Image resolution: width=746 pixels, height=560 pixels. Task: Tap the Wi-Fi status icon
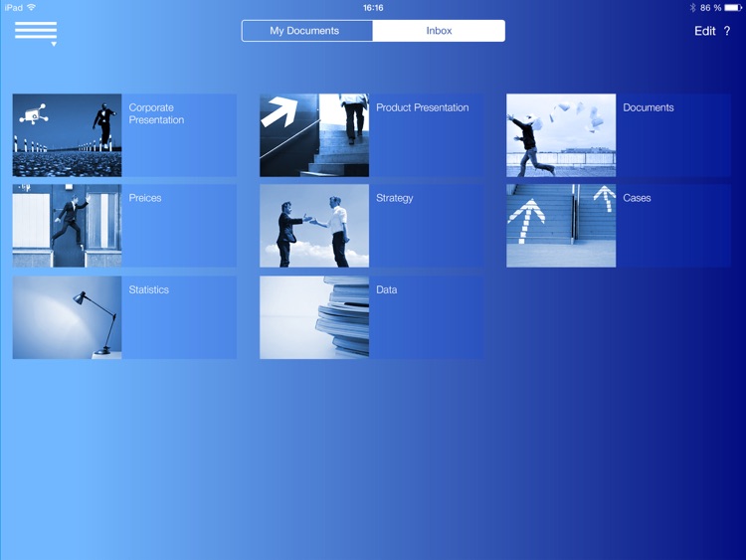(32, 7)
